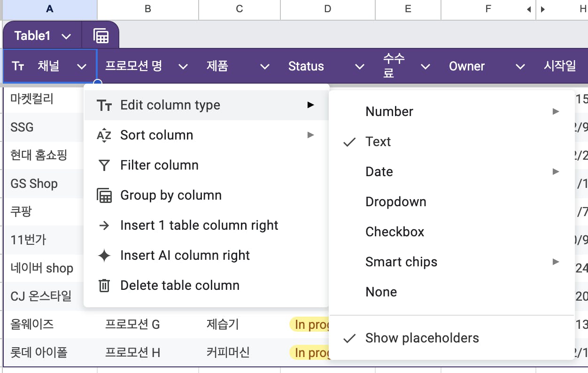Click the Sort column A-Z icon
Viewport: 588px width, 373px height.
[104, 135]
